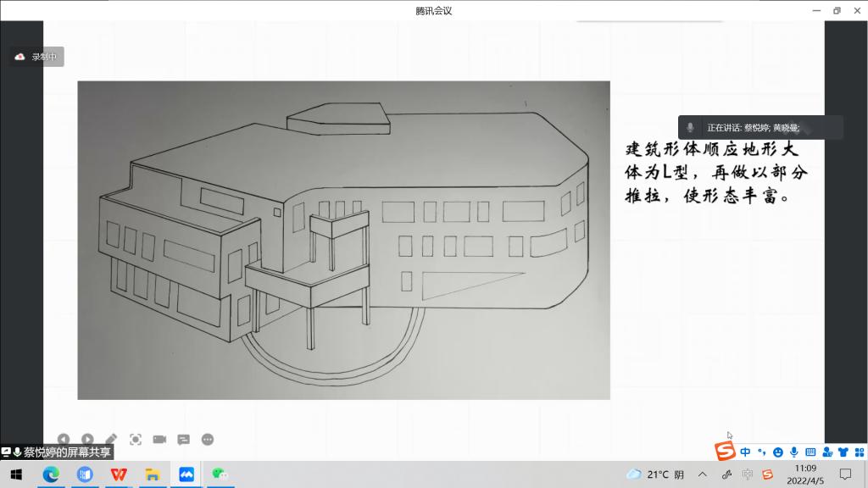This screenshot has width=868, height=488.
Task: Open the subtitles caption icon
Action: [x=183, y=440]
